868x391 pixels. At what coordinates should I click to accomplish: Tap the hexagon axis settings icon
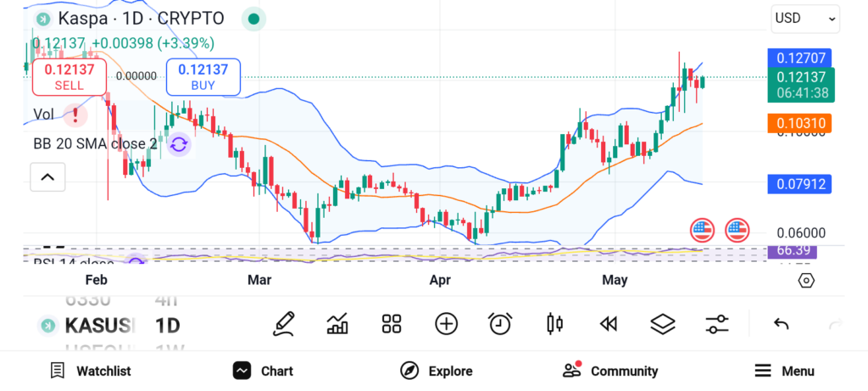[806, 280]
